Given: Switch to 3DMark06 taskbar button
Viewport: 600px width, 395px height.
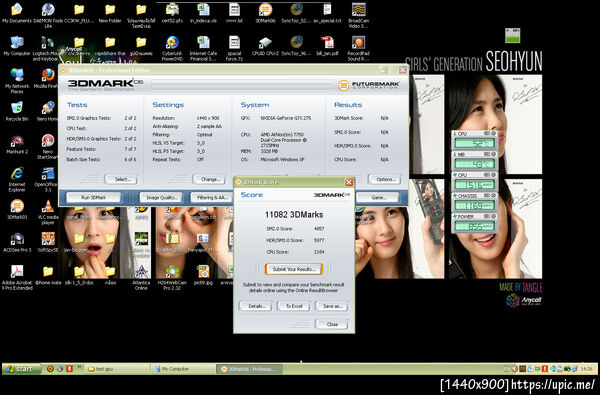Looking at the screenshot, I should 249,369.
